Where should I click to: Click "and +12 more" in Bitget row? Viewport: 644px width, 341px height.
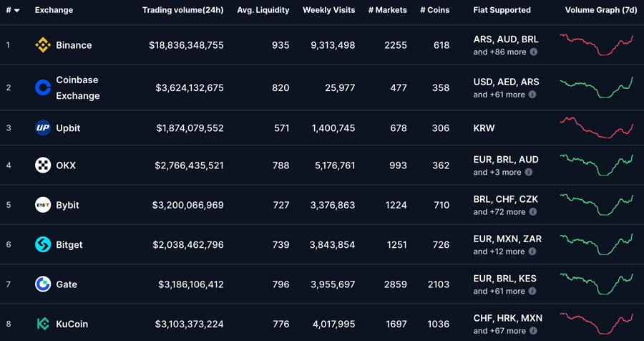pyautogui.click(x=499, y=251)
